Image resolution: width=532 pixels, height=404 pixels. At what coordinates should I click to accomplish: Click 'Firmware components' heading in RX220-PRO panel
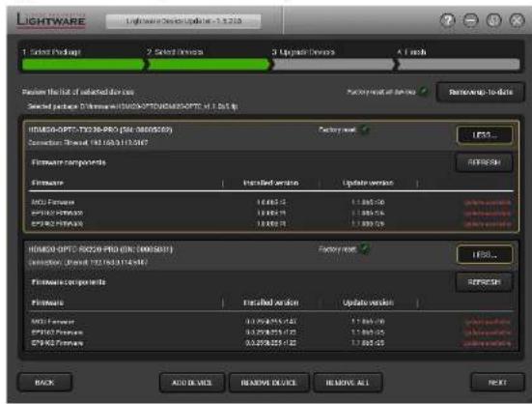click(69, 282)
